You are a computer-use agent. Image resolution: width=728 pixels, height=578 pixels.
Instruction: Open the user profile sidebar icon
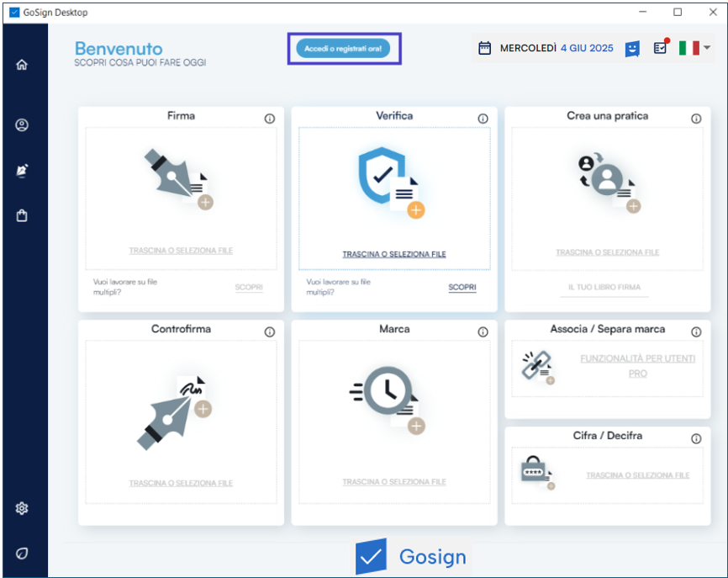pos(22,125)
